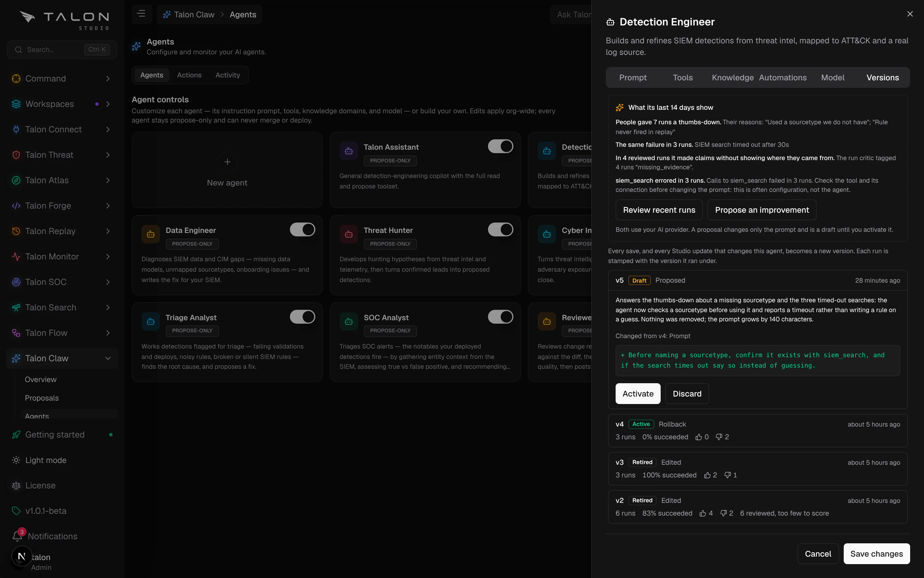Click the Talon Claw sparkle icon in sidebar
The width and height of the screenshot is (924, 578).
16,358
